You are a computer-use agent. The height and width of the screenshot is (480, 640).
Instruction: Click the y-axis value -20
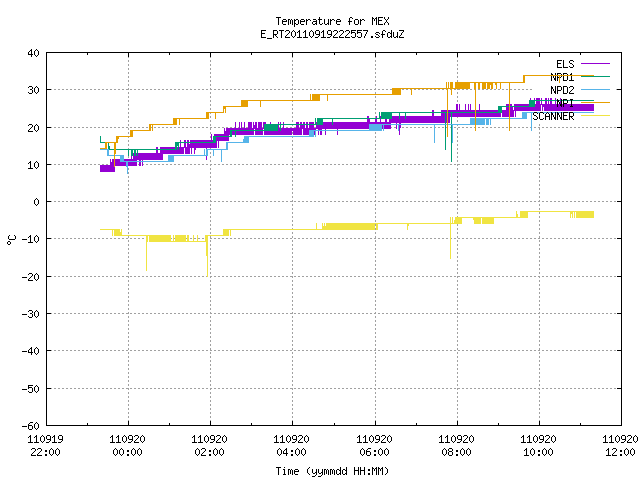(x=31, y=277)
